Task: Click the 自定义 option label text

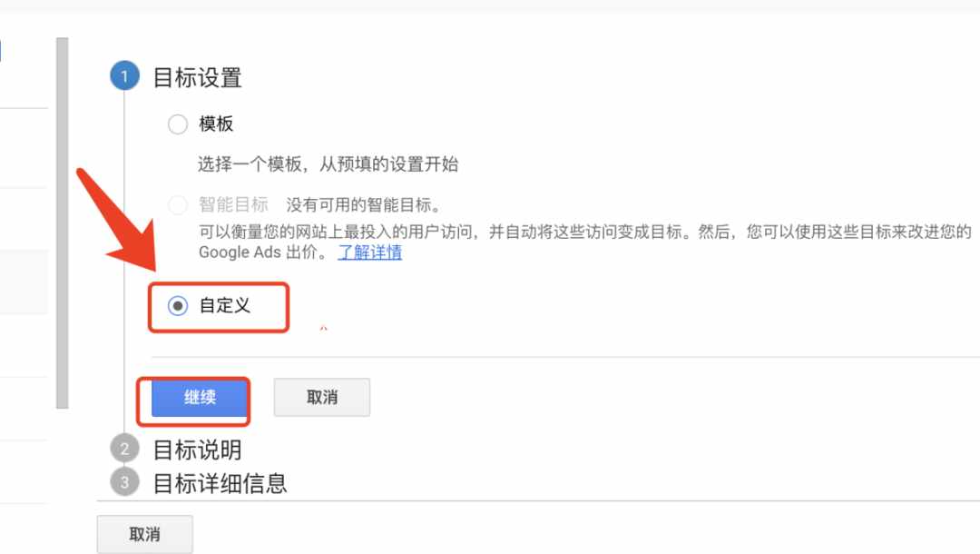Action: tap(225, 306)
